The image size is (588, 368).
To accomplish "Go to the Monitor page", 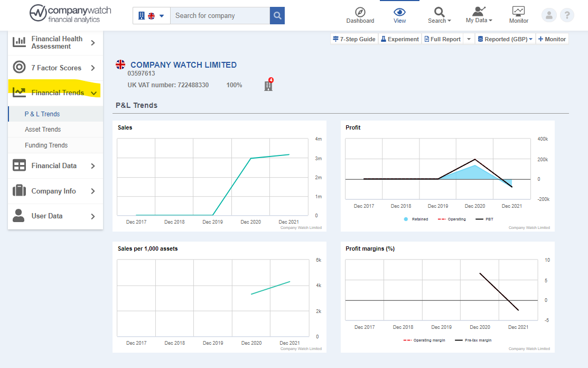I will click(x=519, y=15).
